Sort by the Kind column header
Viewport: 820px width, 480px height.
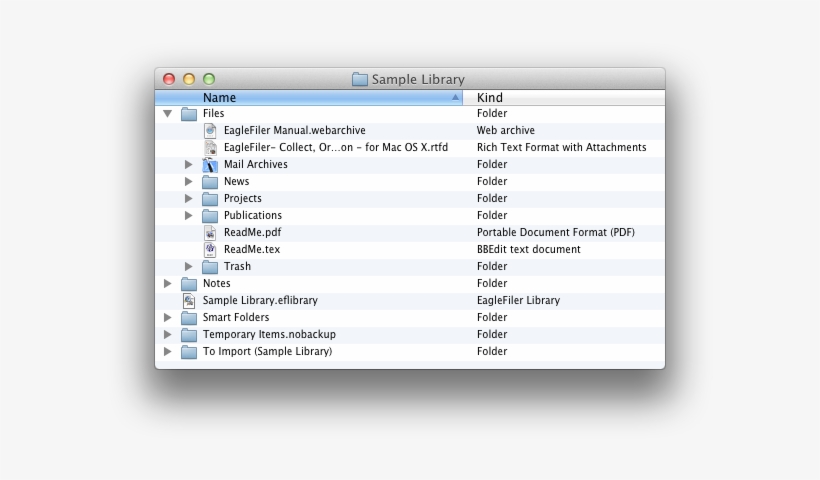(x=564, y=98)
